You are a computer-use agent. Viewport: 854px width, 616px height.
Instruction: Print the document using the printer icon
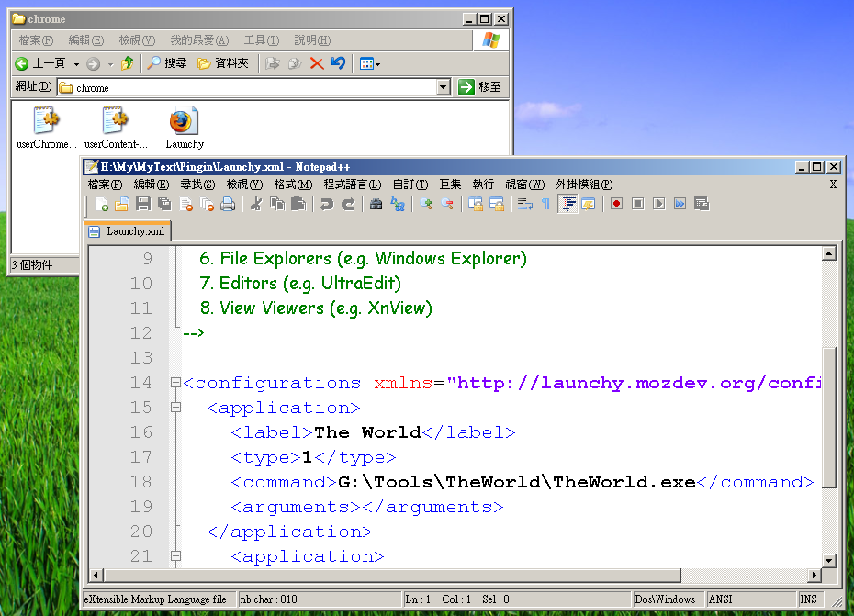tap(227, 204)
